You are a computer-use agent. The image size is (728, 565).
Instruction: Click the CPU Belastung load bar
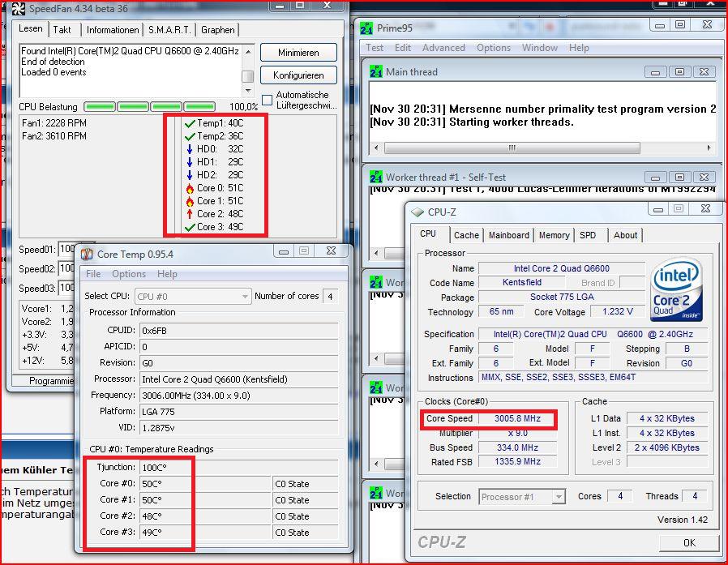coord(149,107)
